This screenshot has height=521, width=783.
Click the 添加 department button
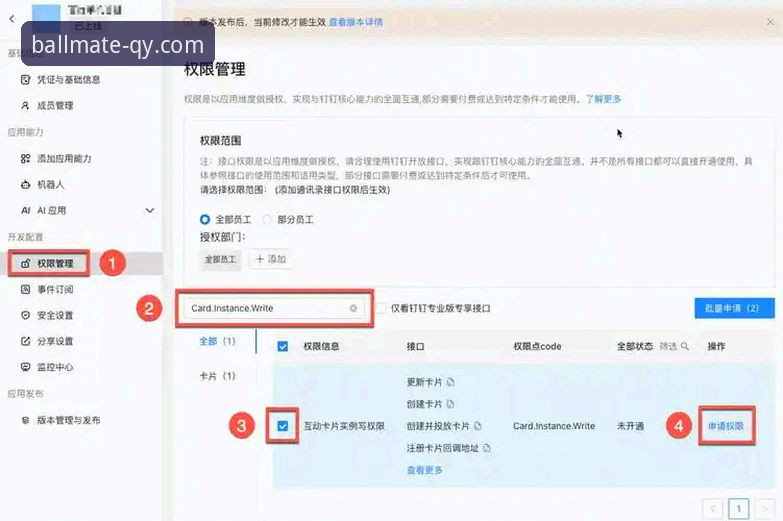(x=271, y=259)
